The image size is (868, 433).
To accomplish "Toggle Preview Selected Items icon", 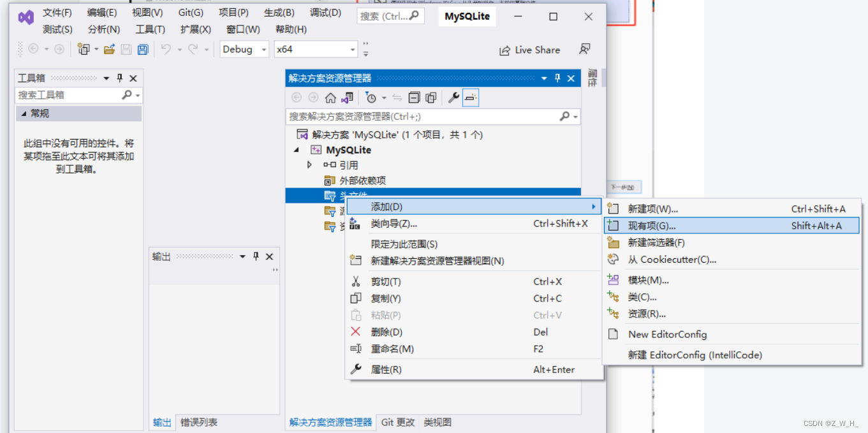I will click(x=471, y=98).
